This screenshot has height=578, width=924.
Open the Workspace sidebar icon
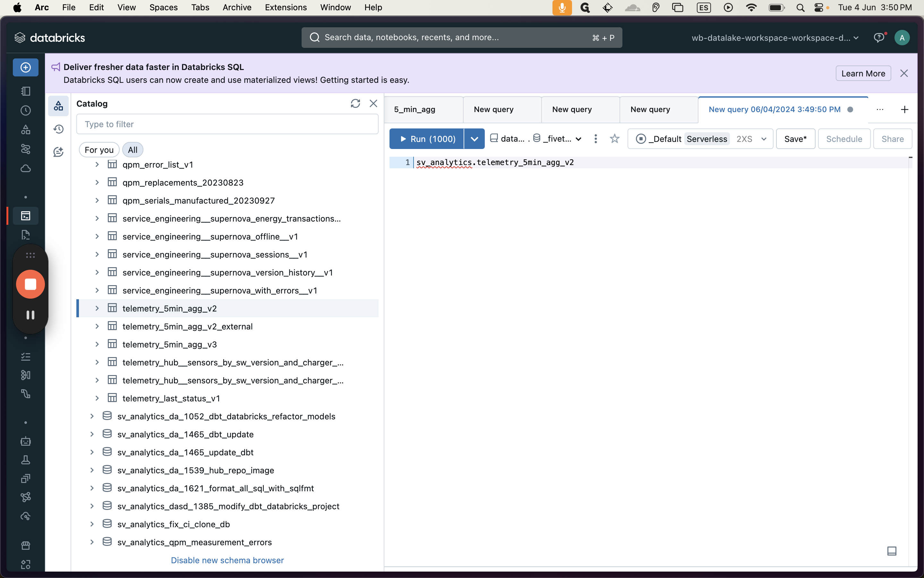click(x=26, y=91)
